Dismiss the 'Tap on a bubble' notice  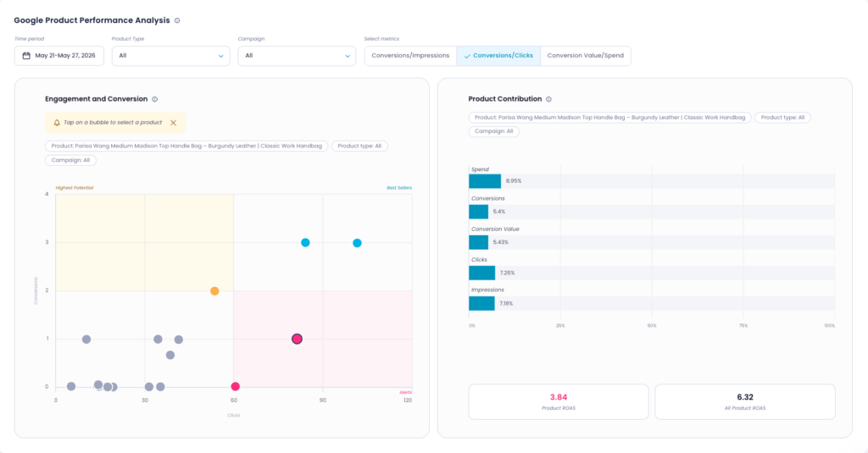173,123
